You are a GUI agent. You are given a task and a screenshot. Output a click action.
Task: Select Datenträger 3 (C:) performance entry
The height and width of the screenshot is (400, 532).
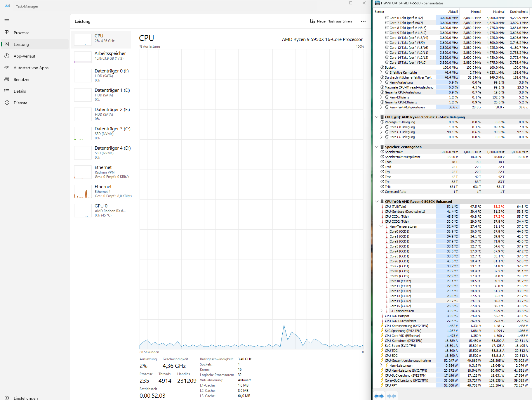click(x=101, y=133)
